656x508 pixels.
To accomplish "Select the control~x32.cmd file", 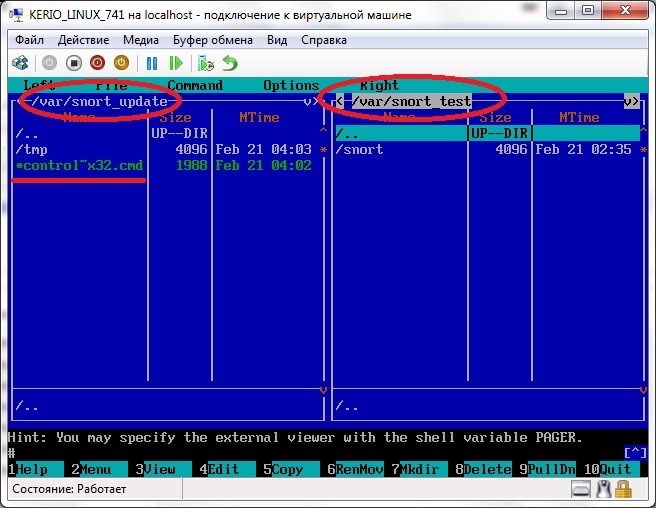I will tap(80, 165).
